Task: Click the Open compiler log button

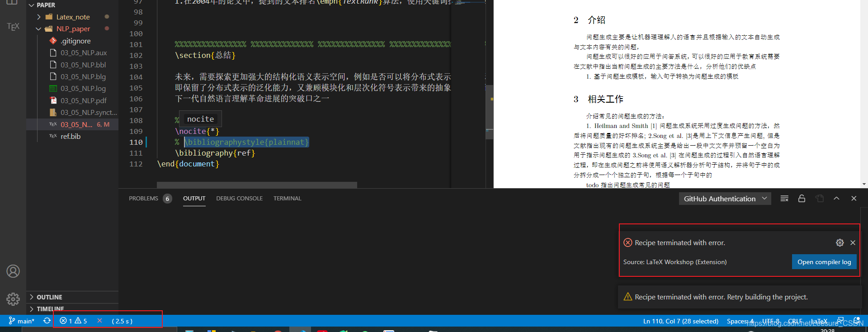Action: [x=824, y=262]
